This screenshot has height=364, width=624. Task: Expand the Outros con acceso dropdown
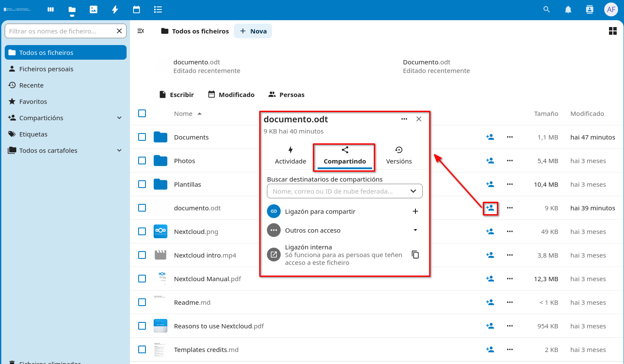pyautogui.click(x=415, y=230)
